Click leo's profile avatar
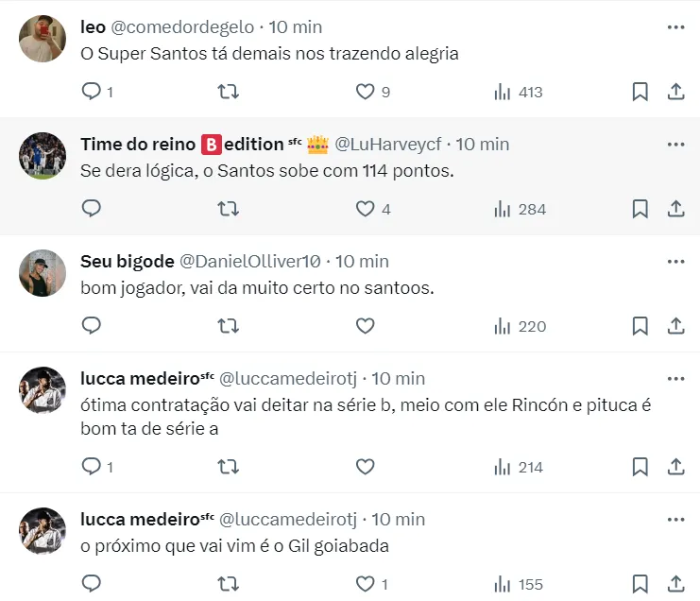 click(x=43, y=40)
